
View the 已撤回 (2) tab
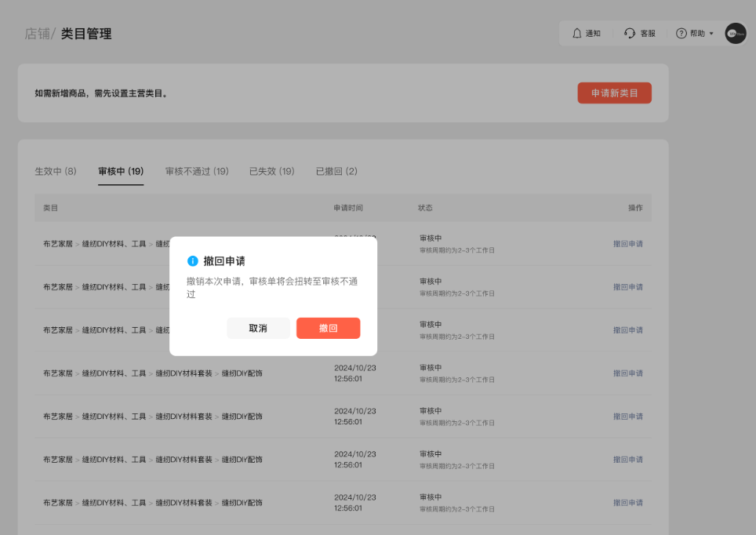336,171
